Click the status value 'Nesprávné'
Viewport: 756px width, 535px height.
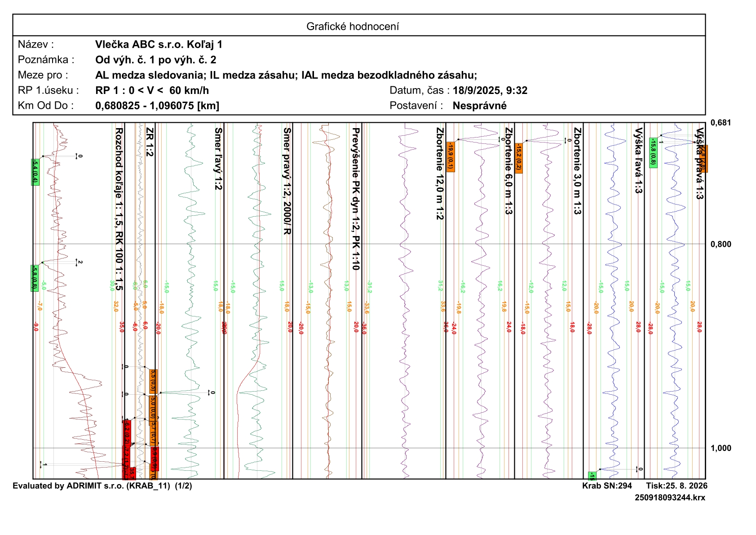[480, 106]
